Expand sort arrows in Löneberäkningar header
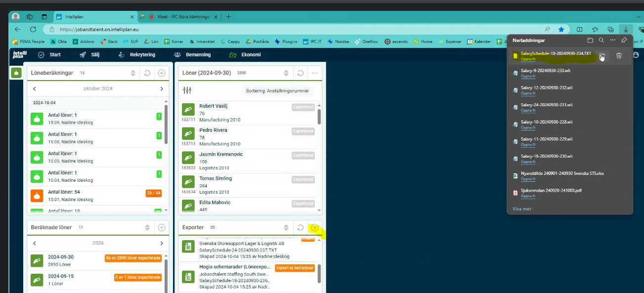The image size is (644, 293). click(x=132, y=73)
